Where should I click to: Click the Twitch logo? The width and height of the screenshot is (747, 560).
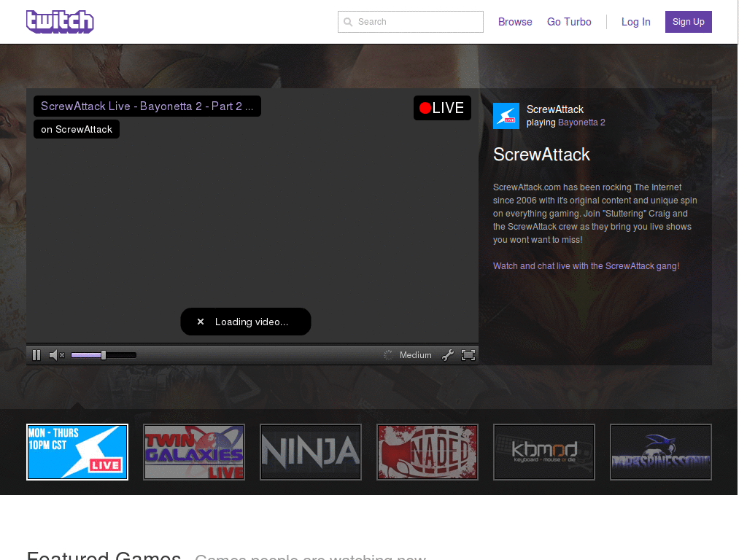coord(60,22)
